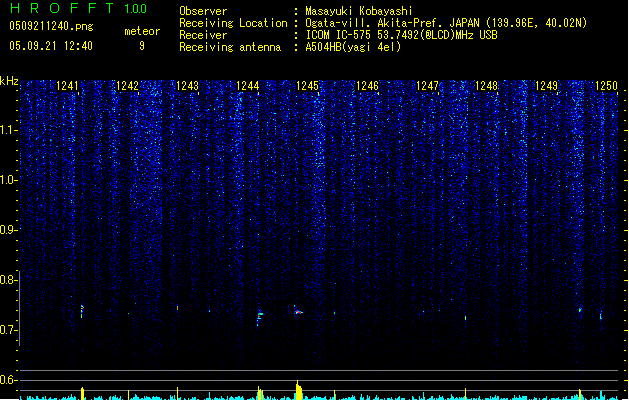Click the 1245 time marker

307,85
